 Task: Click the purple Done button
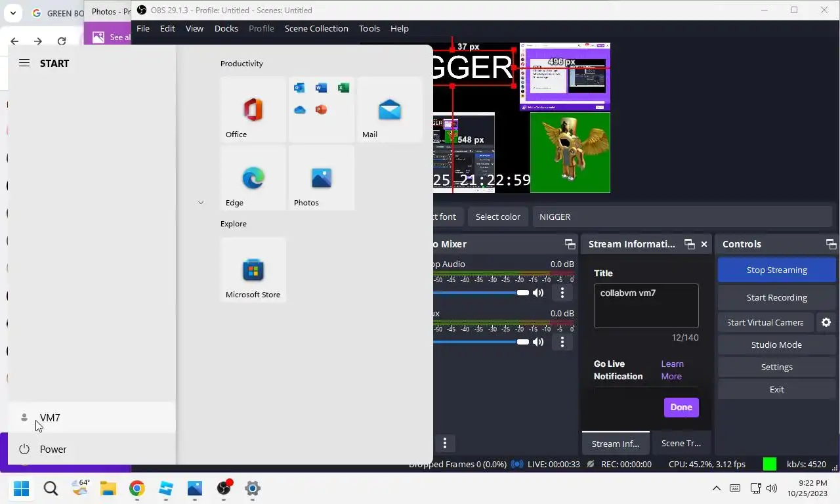point(681,407)
